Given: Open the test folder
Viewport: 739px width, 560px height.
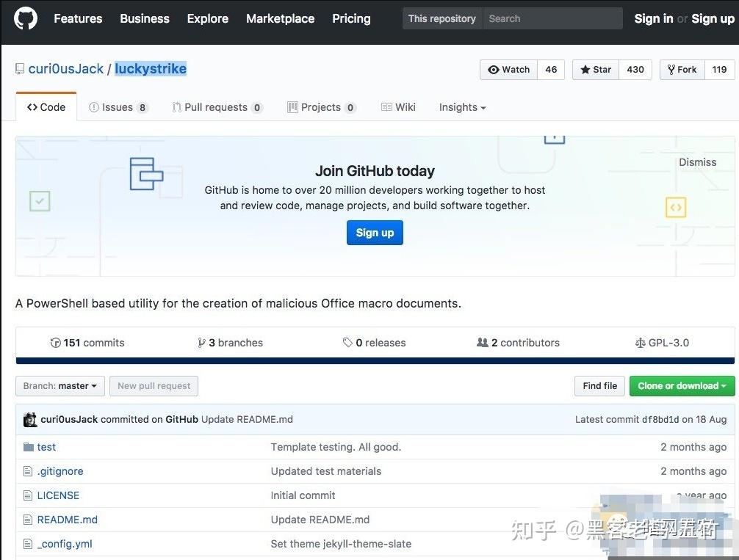Looking at the screenshot, I should pos(46,447).
